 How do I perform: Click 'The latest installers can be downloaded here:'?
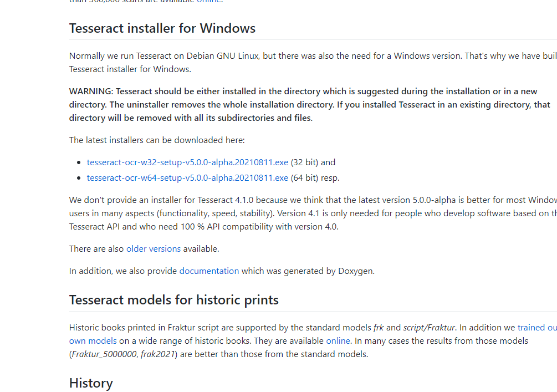(157, 140)
